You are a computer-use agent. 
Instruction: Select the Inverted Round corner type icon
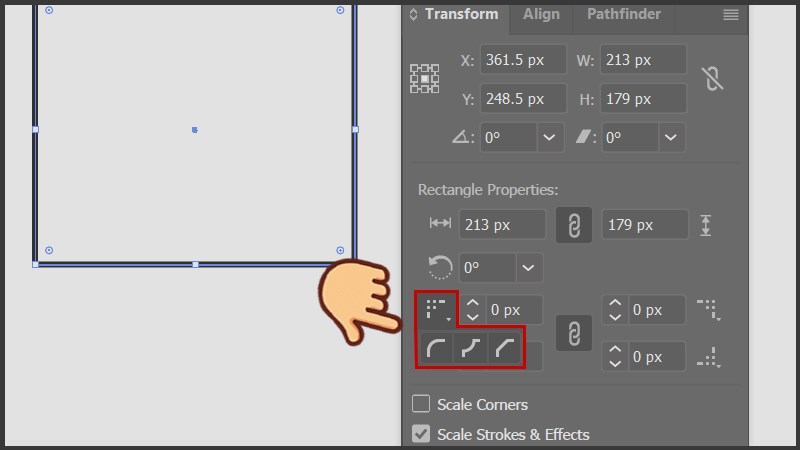[471, 350]
